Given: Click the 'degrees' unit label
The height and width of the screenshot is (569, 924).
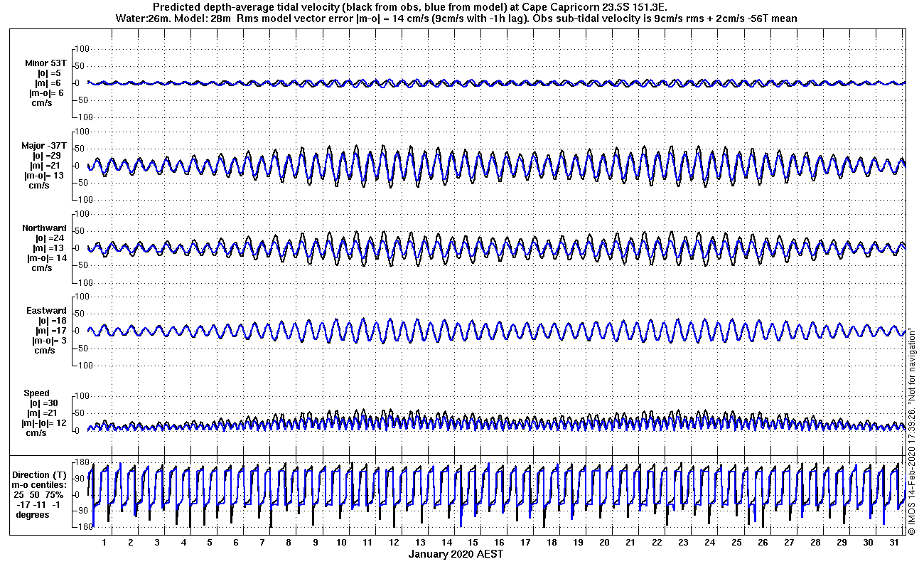Looking at the screenshot, I should 33,514.
